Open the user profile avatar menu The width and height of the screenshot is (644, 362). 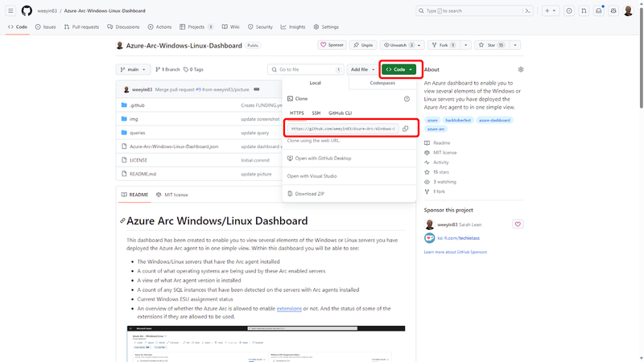pos(628,10)
